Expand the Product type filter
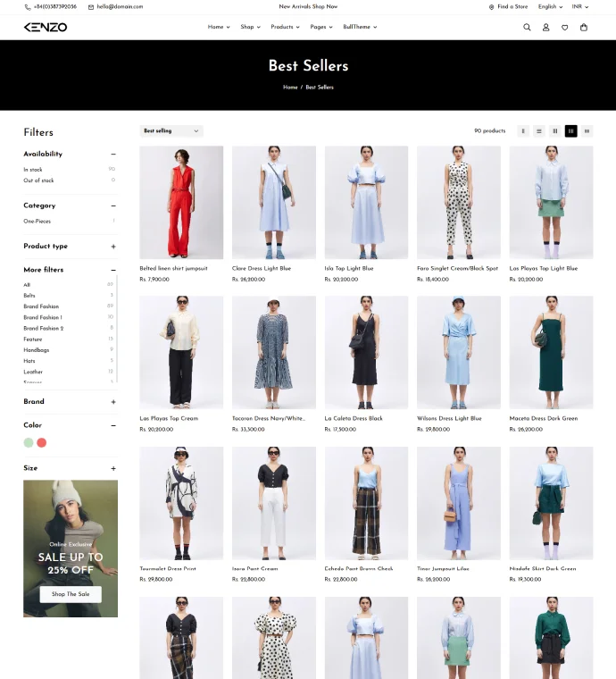Screen dimensions: 616x679 (x=113, y=247)
